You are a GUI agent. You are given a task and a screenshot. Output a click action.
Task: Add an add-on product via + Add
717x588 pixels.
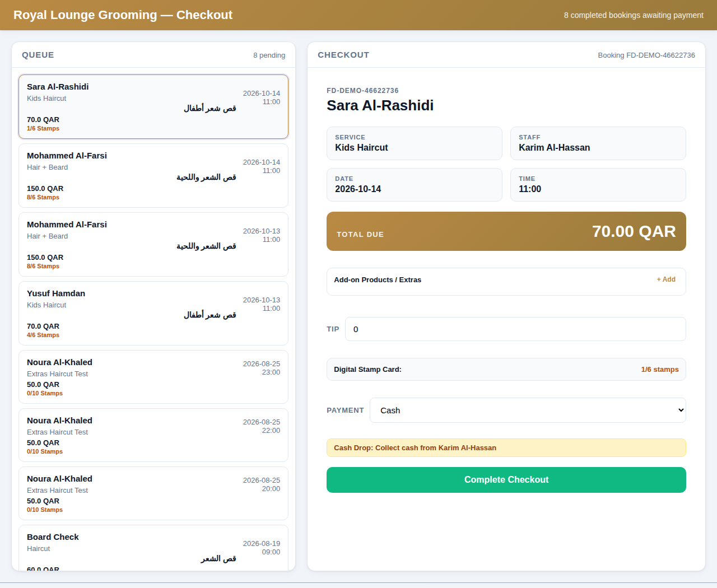coord(666,279)
